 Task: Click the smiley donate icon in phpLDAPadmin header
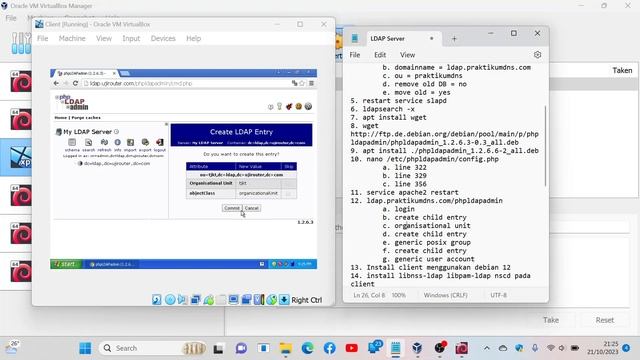pyautogui.click(x=299, y=107)
